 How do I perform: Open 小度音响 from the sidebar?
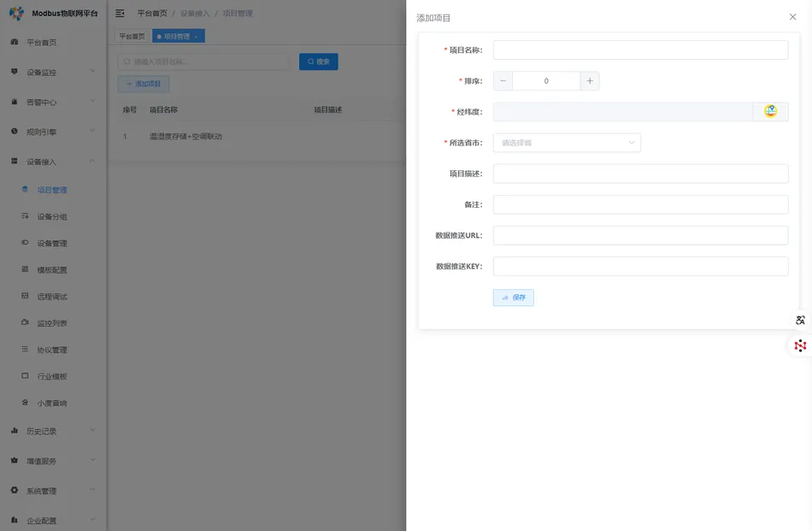point(26,402)
